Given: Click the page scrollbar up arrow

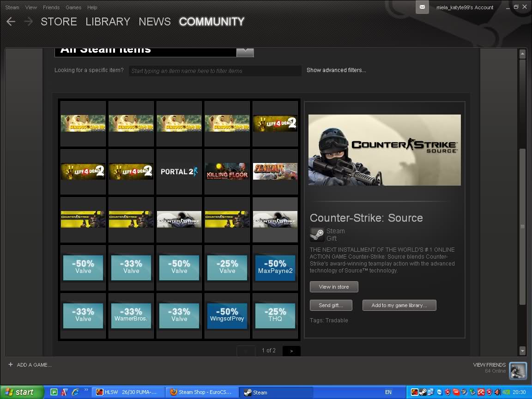Looking at the screenshot, I should [522, 54].
